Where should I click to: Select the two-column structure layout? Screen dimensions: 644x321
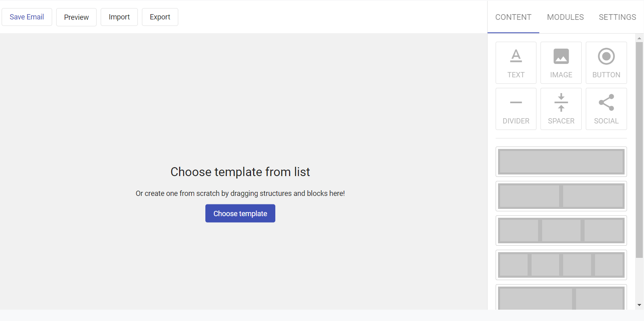point(561,196)
